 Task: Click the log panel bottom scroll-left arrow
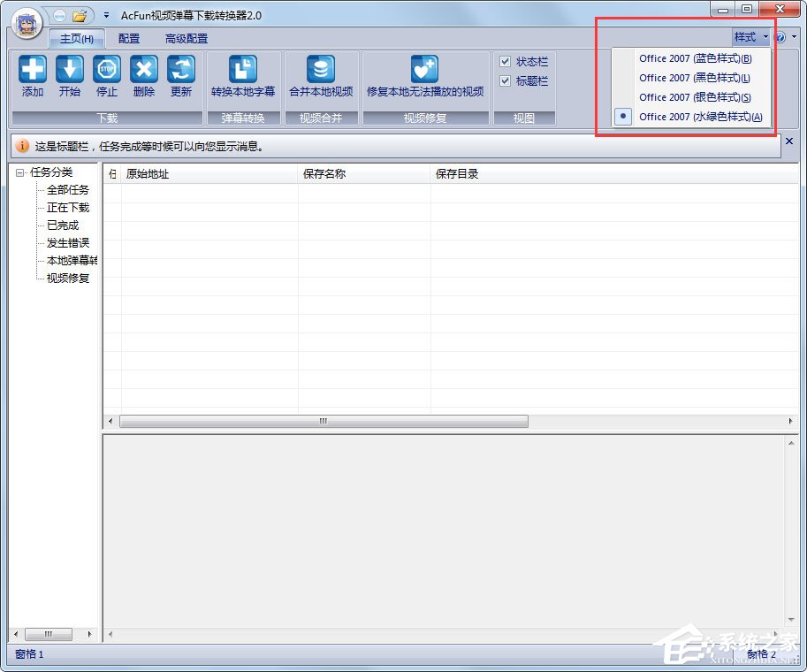point(110,634)
